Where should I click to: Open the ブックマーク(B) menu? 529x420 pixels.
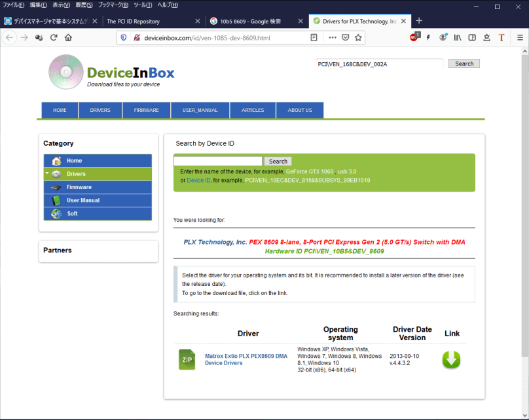113,5
